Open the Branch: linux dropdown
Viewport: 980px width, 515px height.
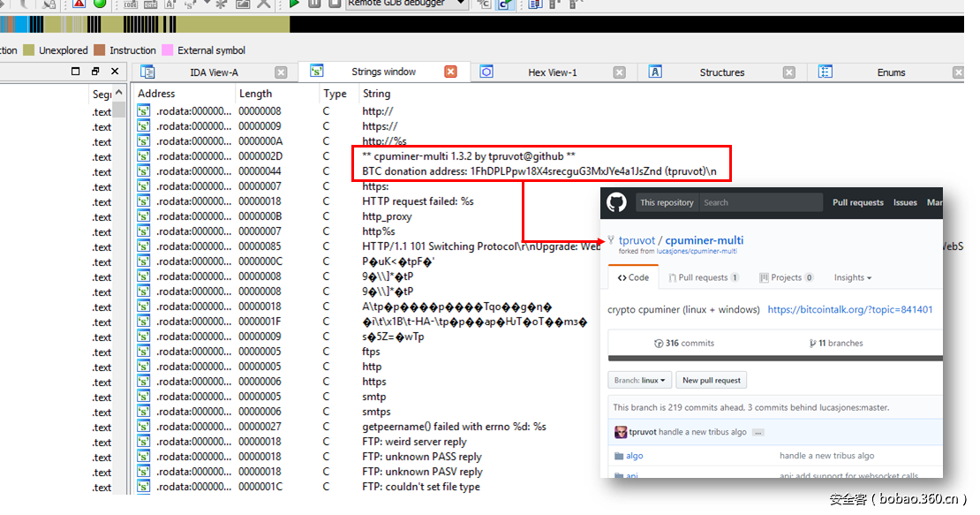click(x=639, y=380)
